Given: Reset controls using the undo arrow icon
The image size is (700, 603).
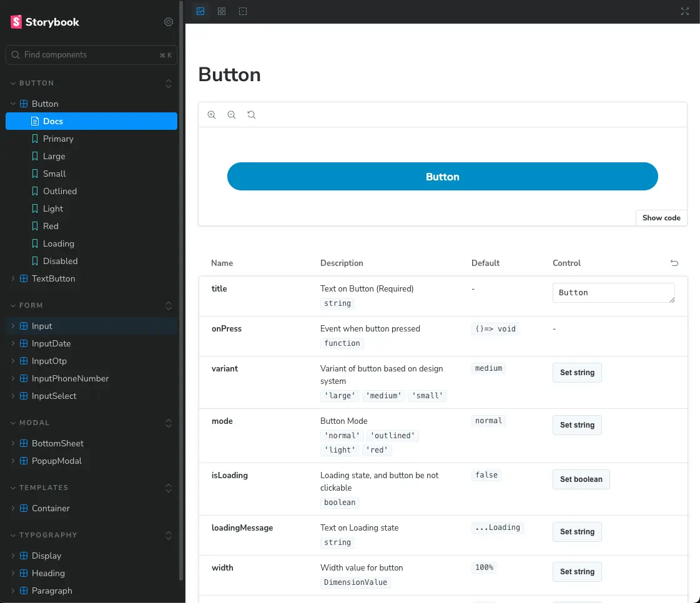Looking at the screenshot, I should pyautogui.click(x=674, y=263).
